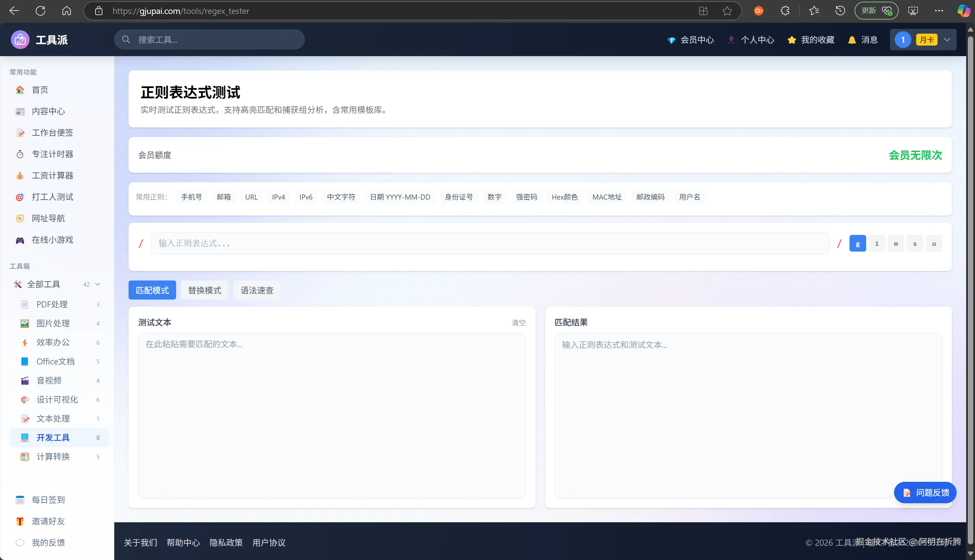Open 消息 notifications

863,40
